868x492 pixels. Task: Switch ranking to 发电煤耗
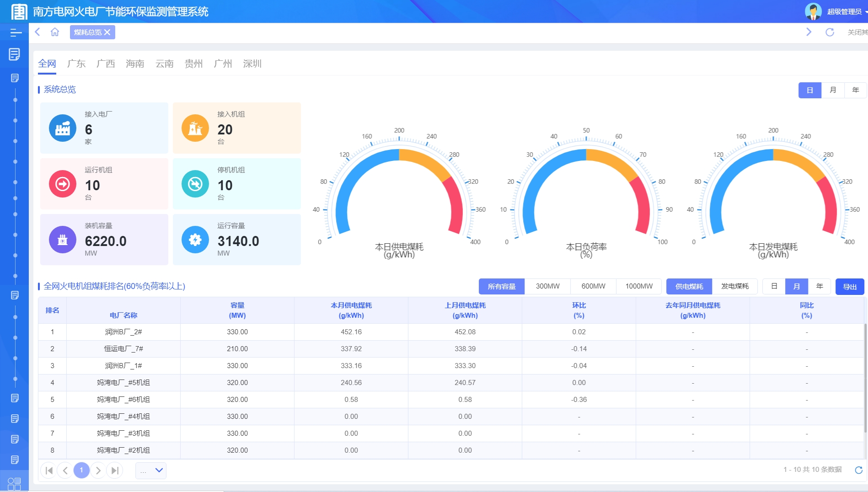pos(735,286)
